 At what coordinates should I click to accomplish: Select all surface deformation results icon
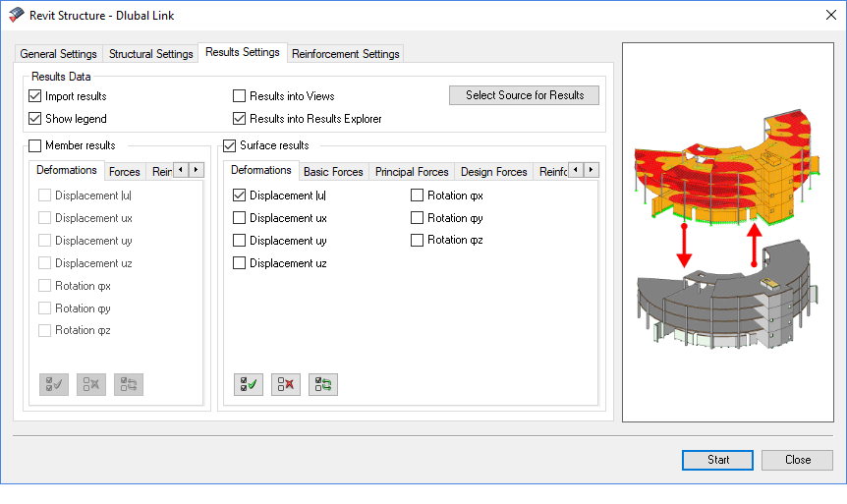click(249, 384)
